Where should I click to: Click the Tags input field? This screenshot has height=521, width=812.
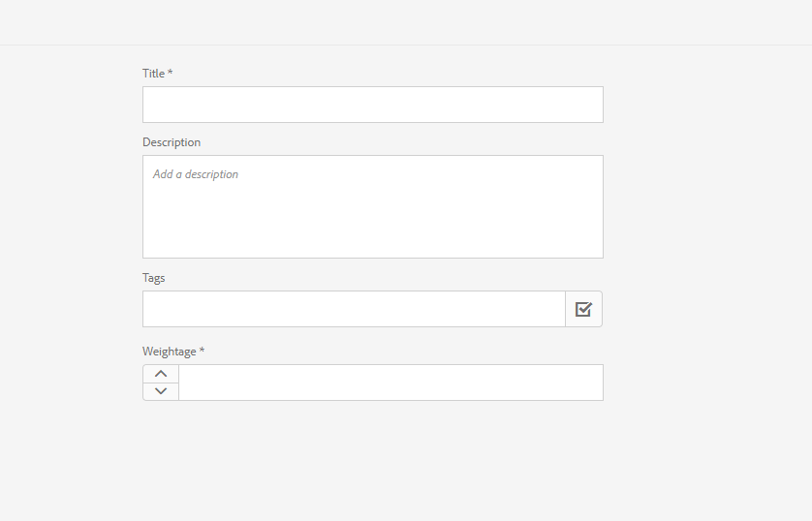pyautogui.click(x=354, y=309)
